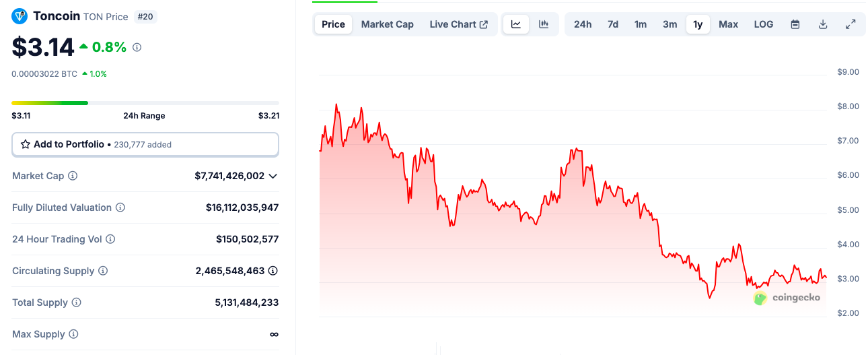Toggle LOG scale on chart

tap(764, 24)
